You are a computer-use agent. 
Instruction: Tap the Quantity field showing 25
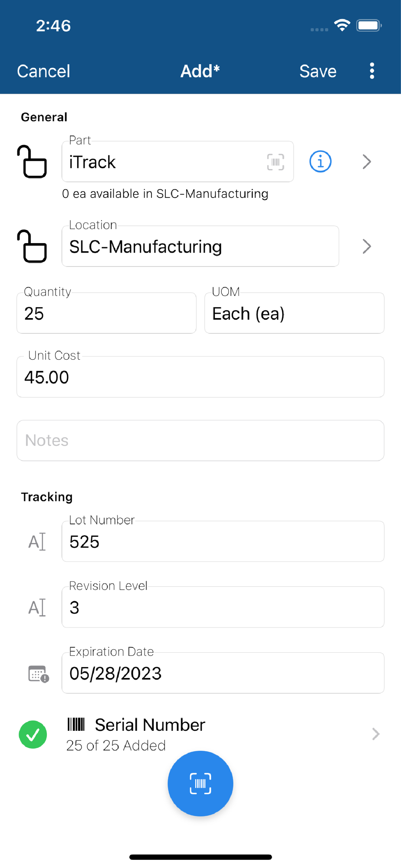106,313
